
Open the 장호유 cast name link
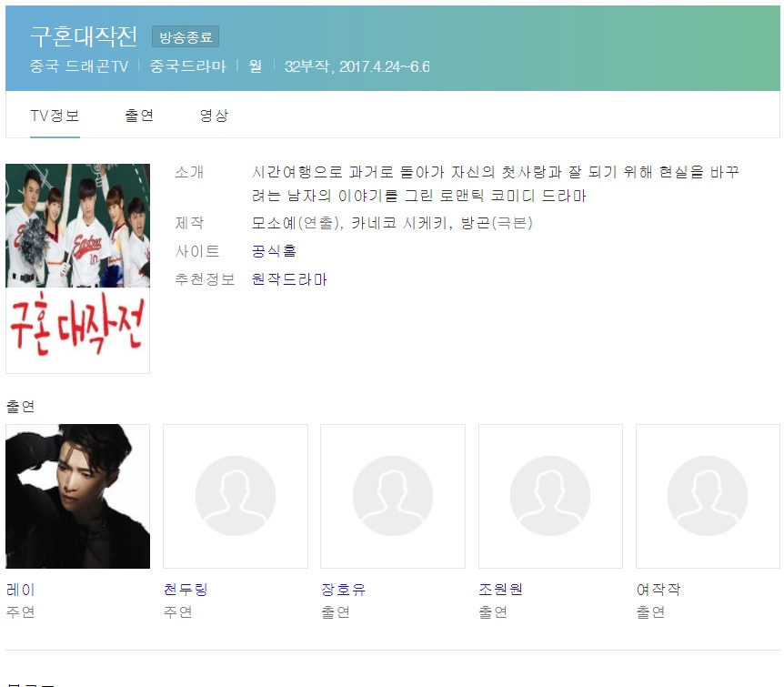click(x=343, y=590)
